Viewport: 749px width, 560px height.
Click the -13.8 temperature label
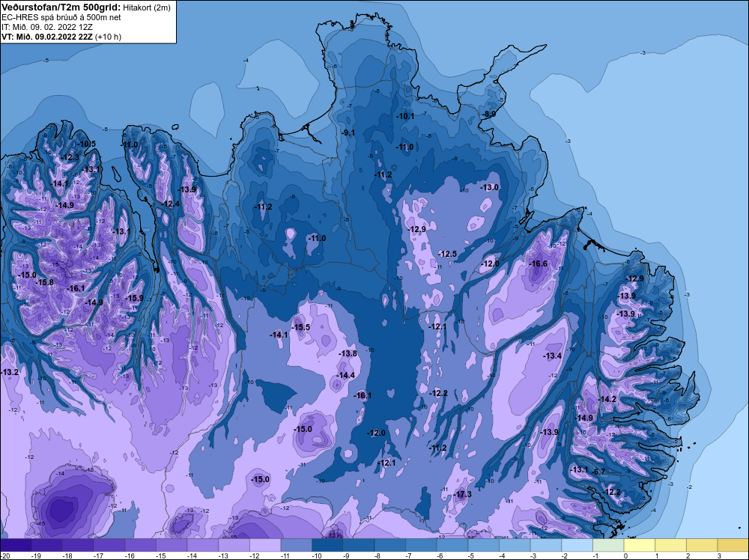[x=348, y=353]
